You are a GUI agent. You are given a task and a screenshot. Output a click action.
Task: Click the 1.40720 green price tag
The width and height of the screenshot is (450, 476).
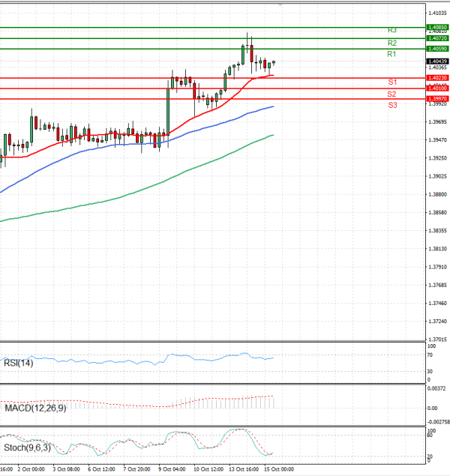pos(437,37)
